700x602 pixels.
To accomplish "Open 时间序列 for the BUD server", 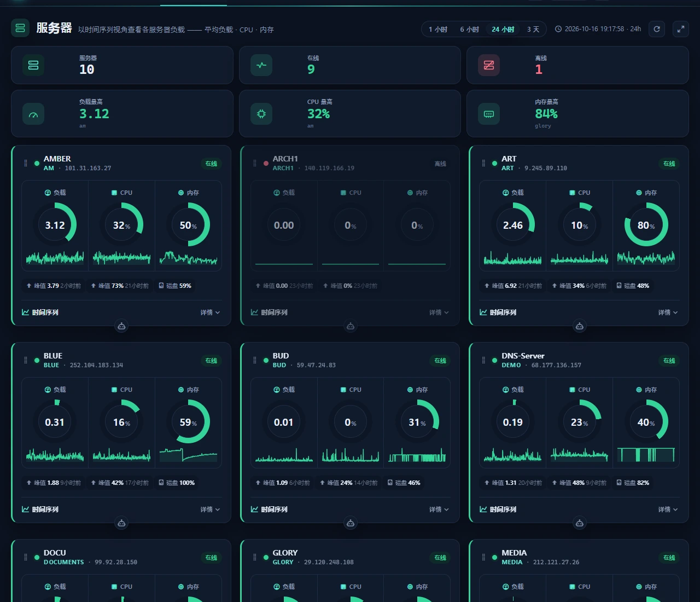I will click(x=269, y=510).
